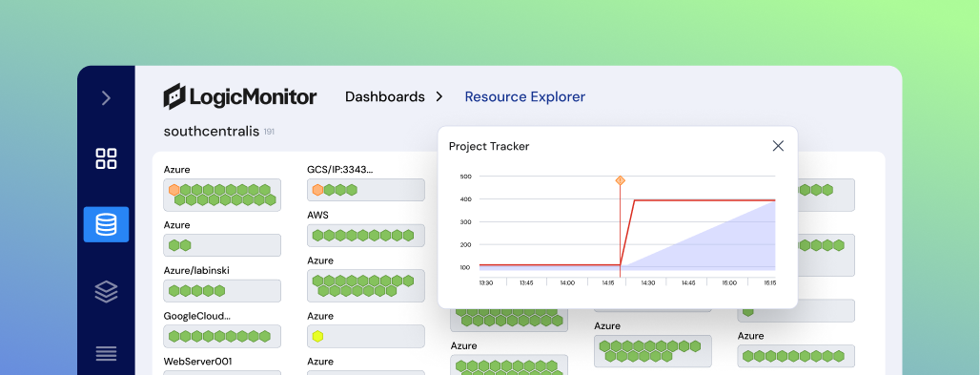Click the AWS hexagon resource row
The height and width of the screenshot is (375, 980).
pos(366,236)
